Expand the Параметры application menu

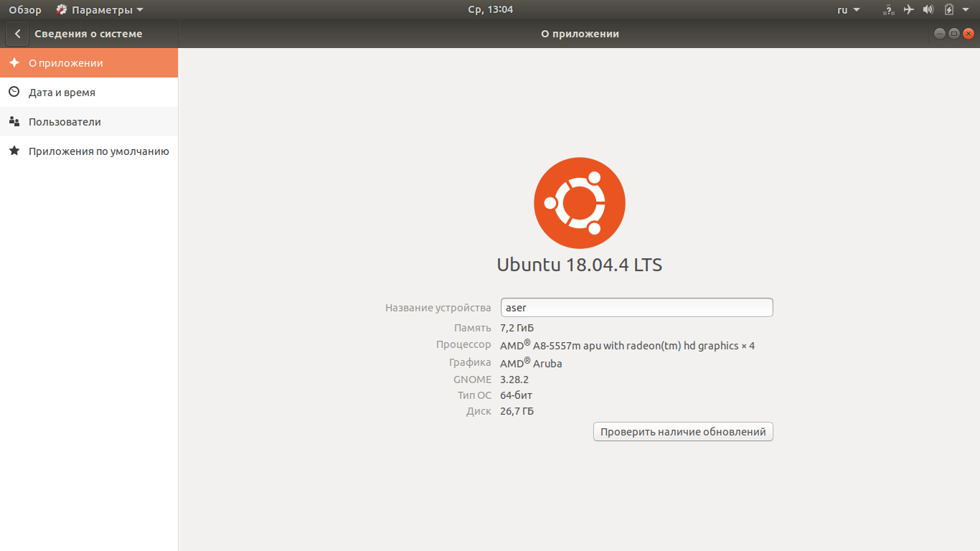click(100, 10)
